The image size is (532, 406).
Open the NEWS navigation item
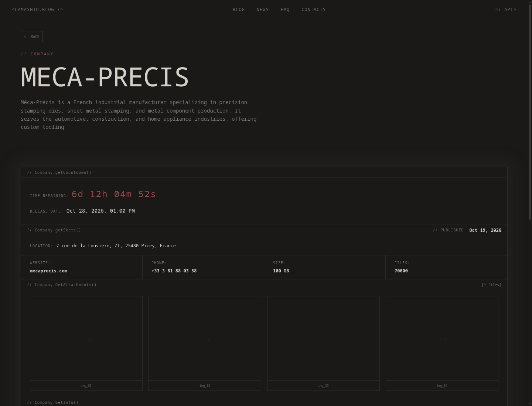coord(263,10)
